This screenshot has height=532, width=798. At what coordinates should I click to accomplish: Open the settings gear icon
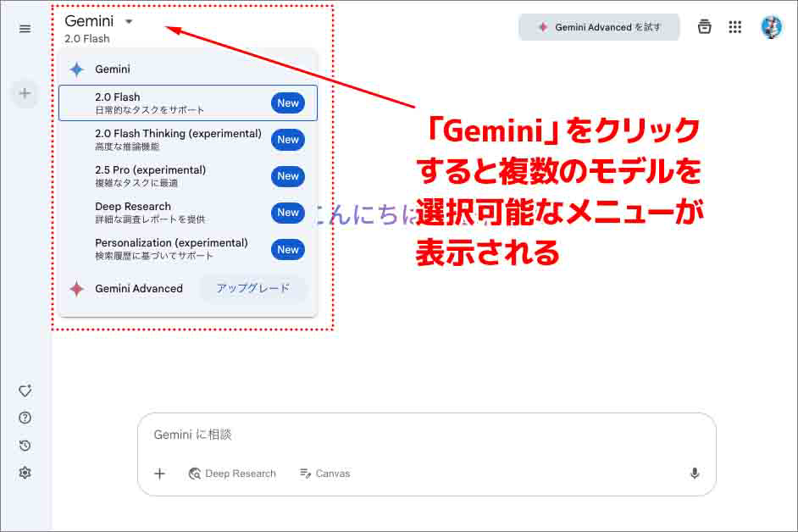click(x=24, y=473)
